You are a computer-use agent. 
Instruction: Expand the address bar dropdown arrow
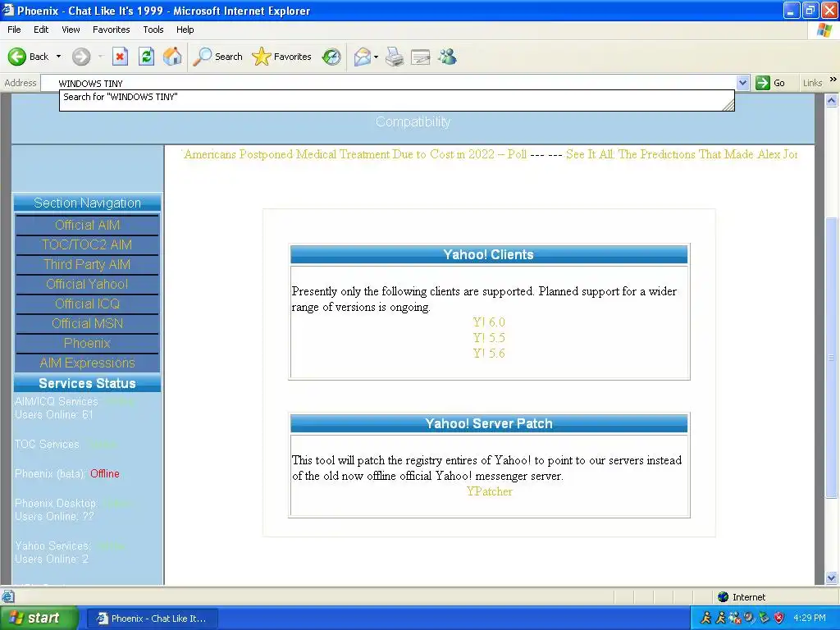coord(742,83)
